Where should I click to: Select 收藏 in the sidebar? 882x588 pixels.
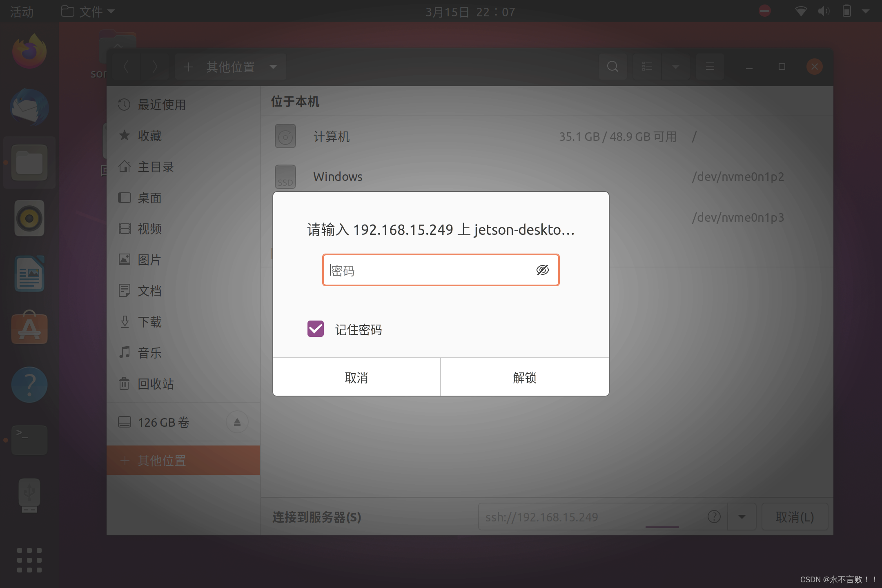click(x=183, y=136)
